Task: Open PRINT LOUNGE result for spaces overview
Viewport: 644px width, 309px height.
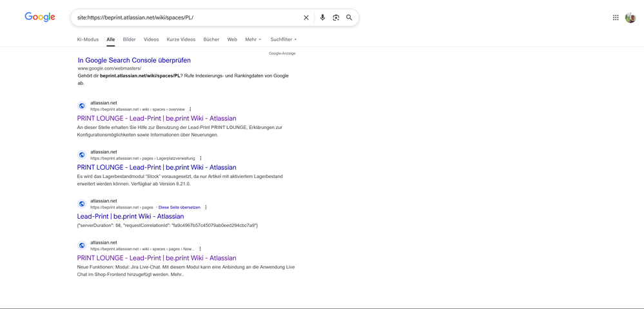Action: tap(157, 118)
